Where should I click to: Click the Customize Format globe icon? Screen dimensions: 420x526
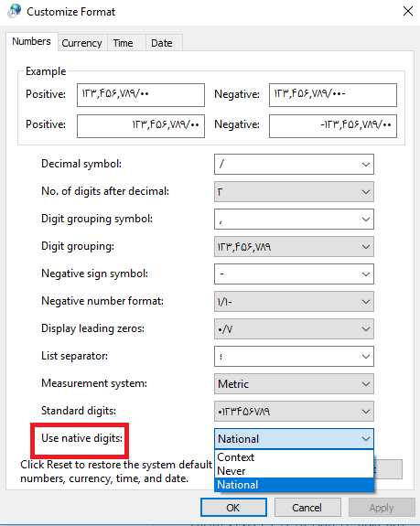[x=15, y=11]
